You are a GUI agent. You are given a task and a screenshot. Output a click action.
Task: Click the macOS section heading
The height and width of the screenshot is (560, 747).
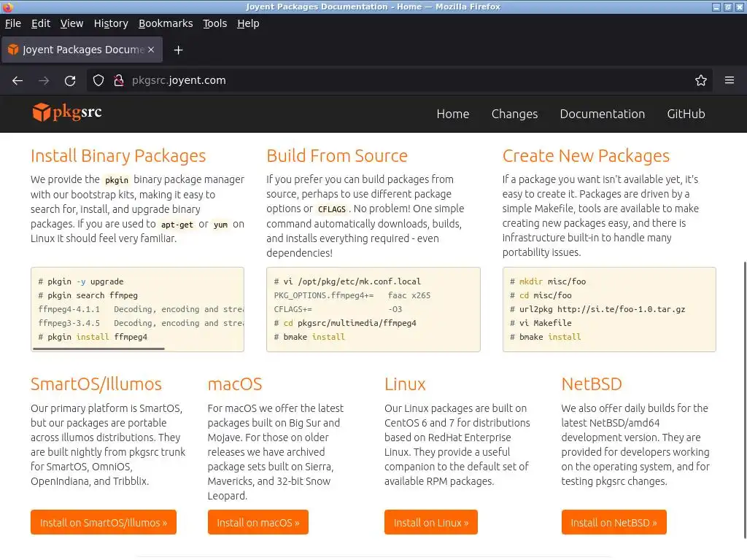coord(235,384)
